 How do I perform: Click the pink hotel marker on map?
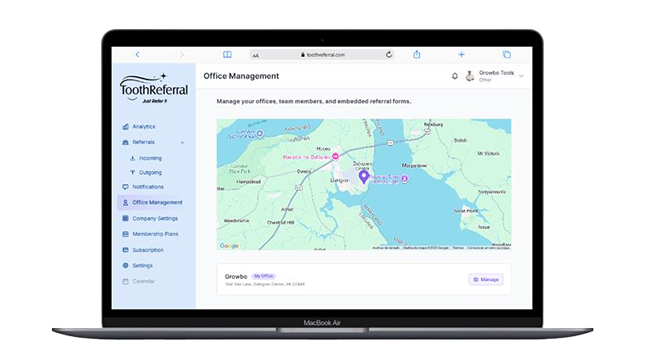click(336, 156)
